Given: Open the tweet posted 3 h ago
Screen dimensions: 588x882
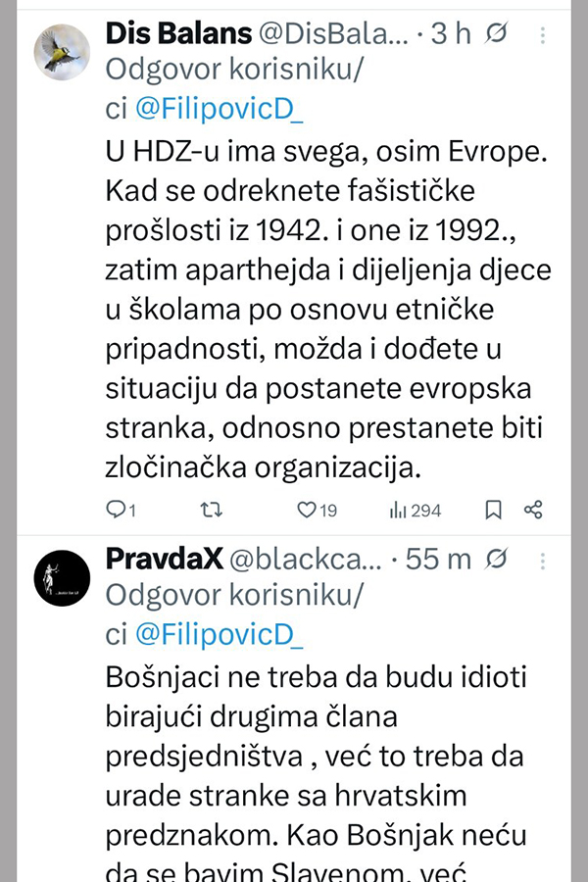Looking at the screenshot, I should [450, 33].
